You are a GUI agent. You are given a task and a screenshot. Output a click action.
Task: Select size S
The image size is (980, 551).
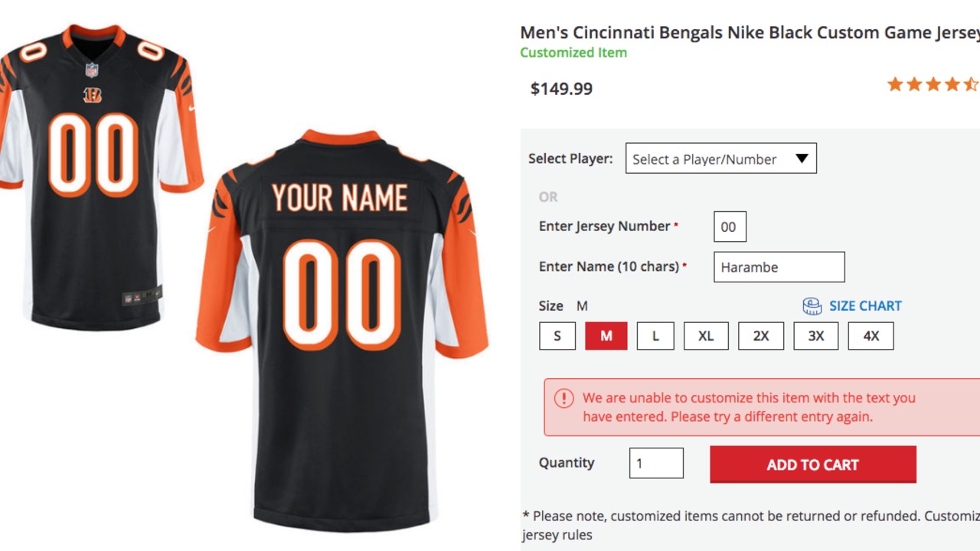[x=557, y=336]
